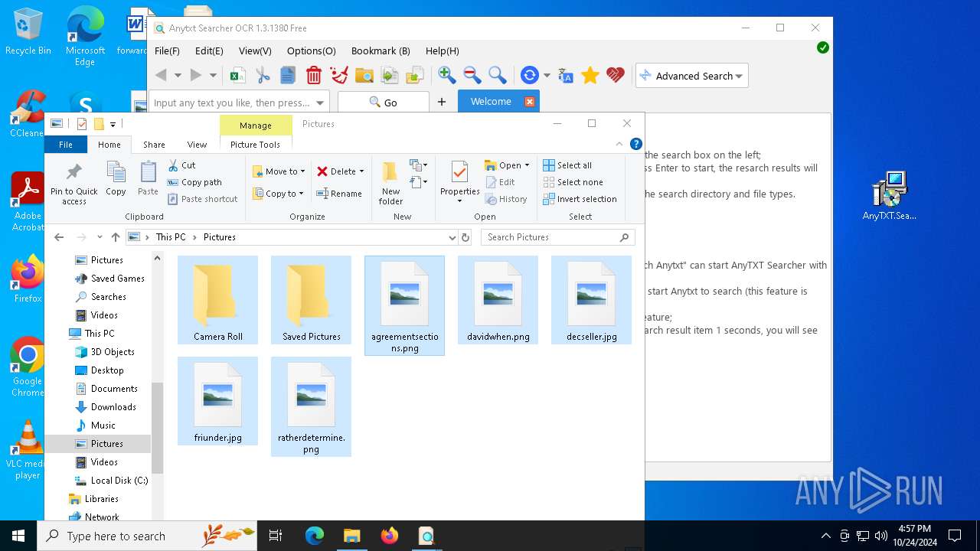
Task: Select the davidwhen.png file thumbnail
Action: 498,300
